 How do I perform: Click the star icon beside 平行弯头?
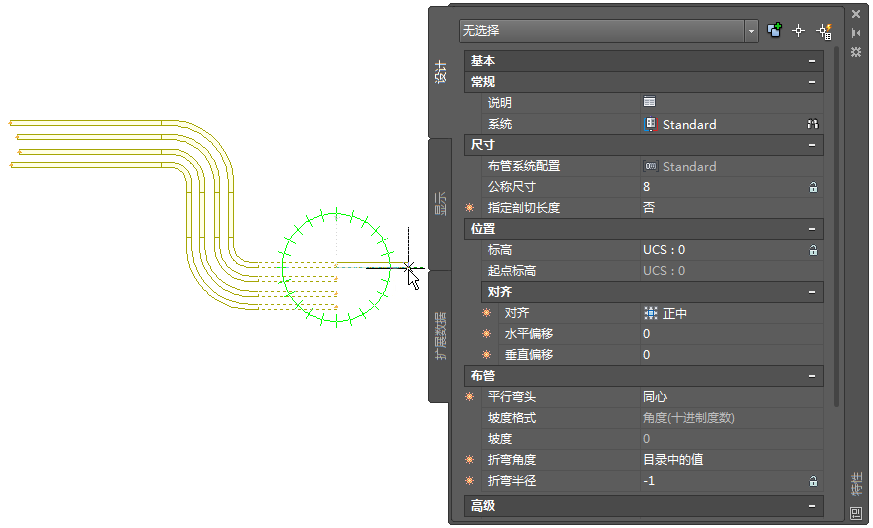click(470, 397)
